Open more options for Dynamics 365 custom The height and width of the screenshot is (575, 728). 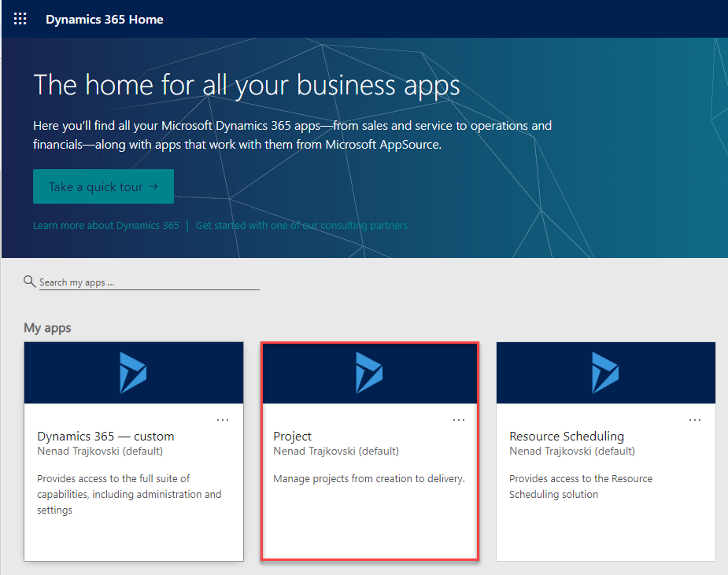tap(223, 420)
